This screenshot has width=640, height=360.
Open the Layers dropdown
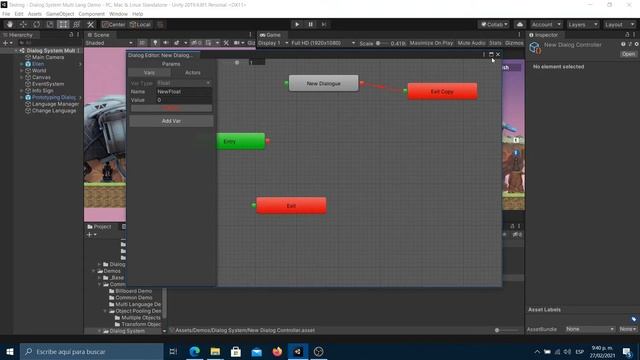click(583, 24)
